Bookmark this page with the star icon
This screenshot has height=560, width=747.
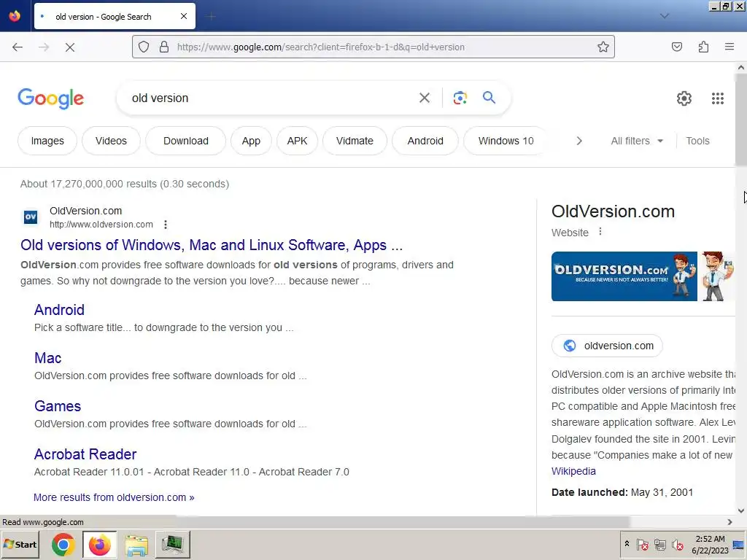point(603,47)
